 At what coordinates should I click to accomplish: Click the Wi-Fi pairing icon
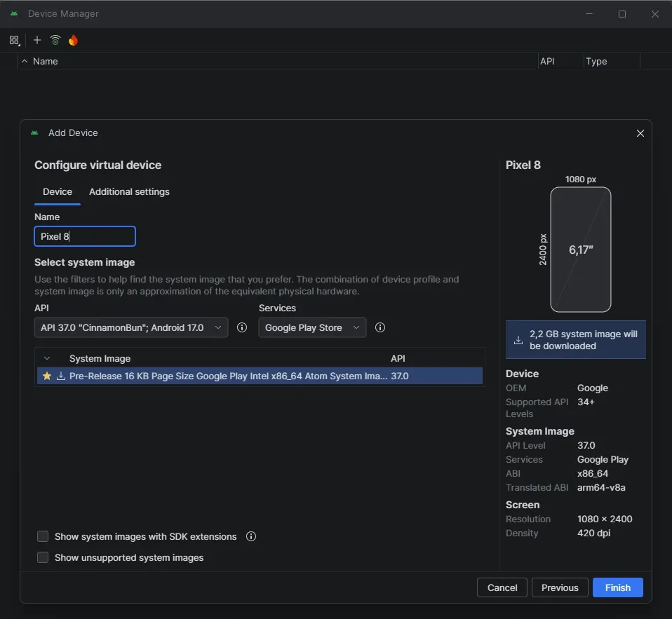coord(55,40)
